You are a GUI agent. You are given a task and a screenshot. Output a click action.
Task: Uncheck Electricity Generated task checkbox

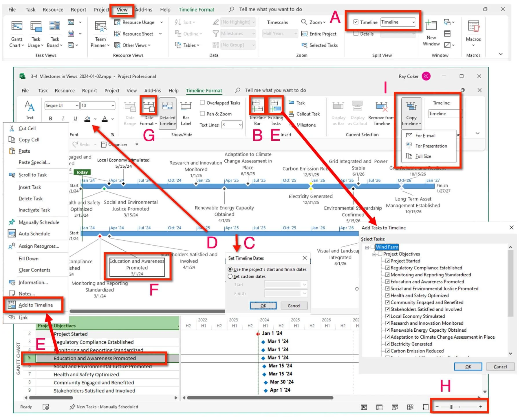pyautogui.click(x=387, y=344)
